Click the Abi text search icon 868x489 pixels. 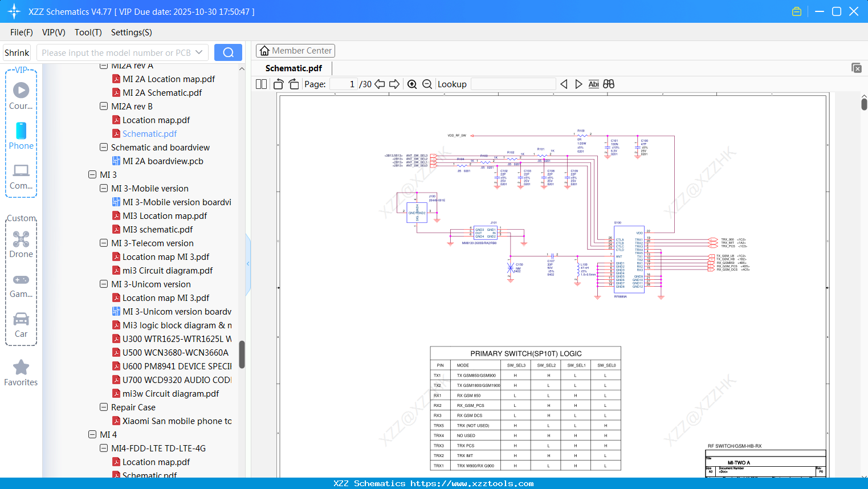pos(594,84)
